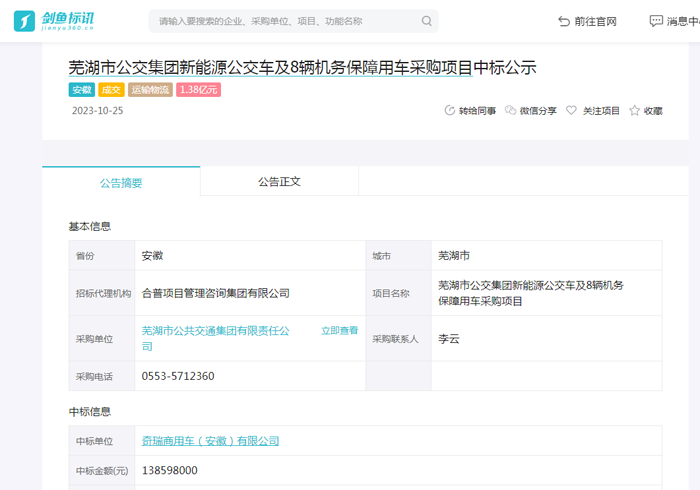700x490 pixels.
Task: Click the 立即查看 link
Action: [340, 330]
